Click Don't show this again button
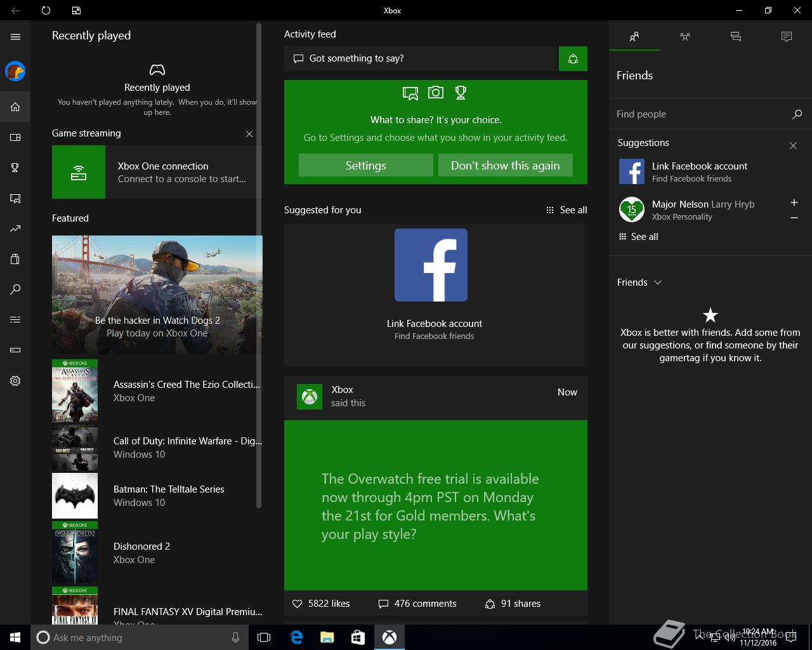812x650 pixels. click(506, 165)
